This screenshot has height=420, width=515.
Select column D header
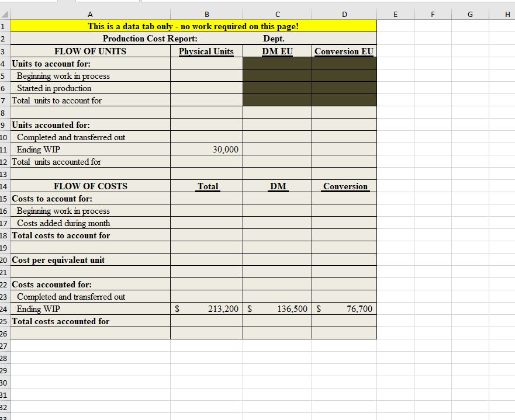pyautogui.click(x=344, y=14)
